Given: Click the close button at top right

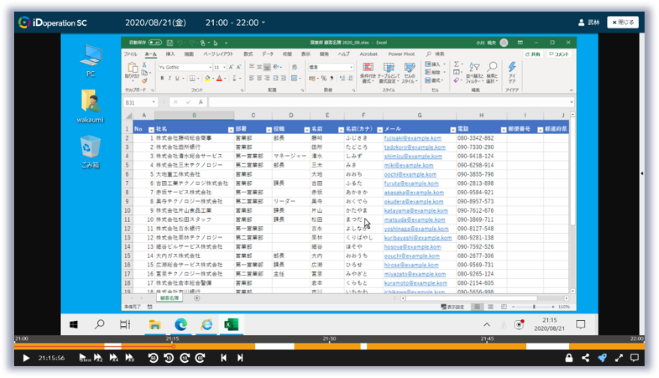Looking at the screenshot, I should pyautogui.click(x=622, y=22).
